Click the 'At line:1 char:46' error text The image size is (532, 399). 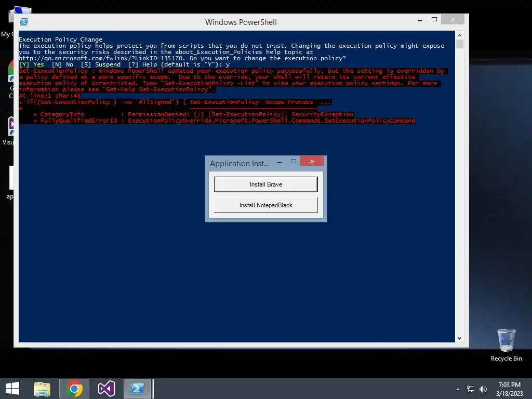50,96
